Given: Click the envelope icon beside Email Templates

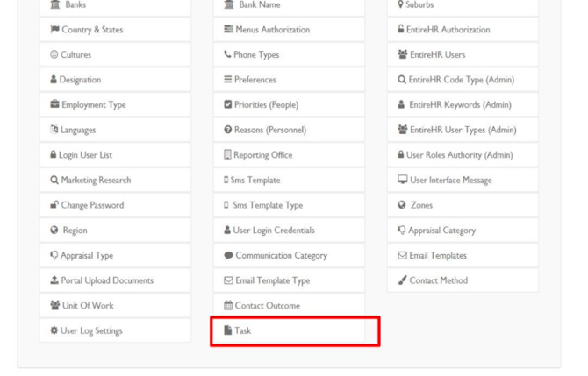Looking at the screenshot, I should tap(402, 255).
